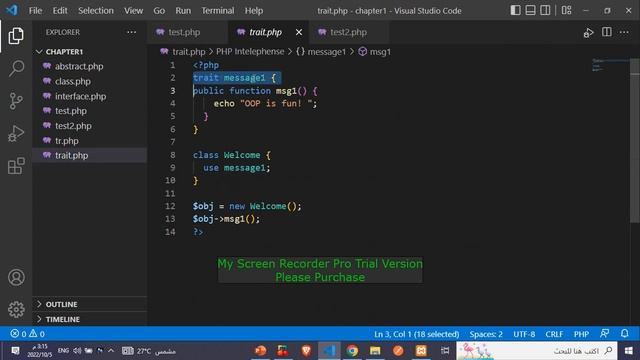The width and height of the screenshot is (640, 360).
Task: Change encoding via UTF-8
Action: pyautogui.click(x=524, y=334)
